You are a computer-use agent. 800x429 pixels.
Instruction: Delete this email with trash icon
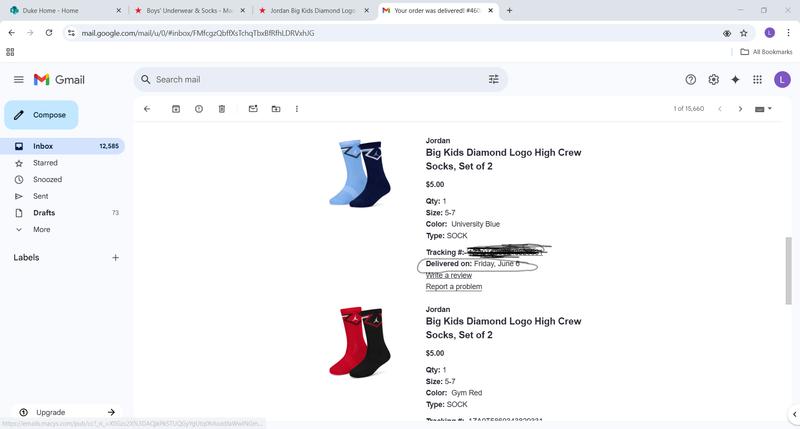pyautogui.click(x=221, y=109)
